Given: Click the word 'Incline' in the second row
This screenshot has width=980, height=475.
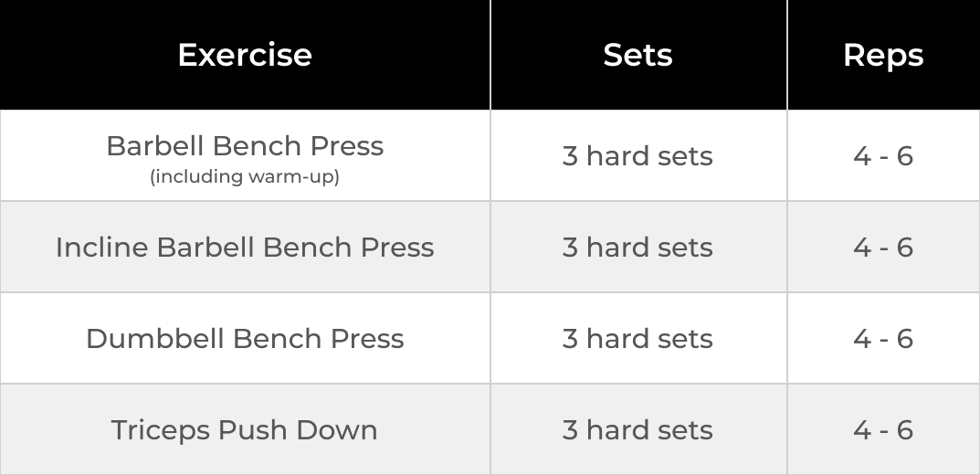Looking at the screenshot, I should click(101, 247).
